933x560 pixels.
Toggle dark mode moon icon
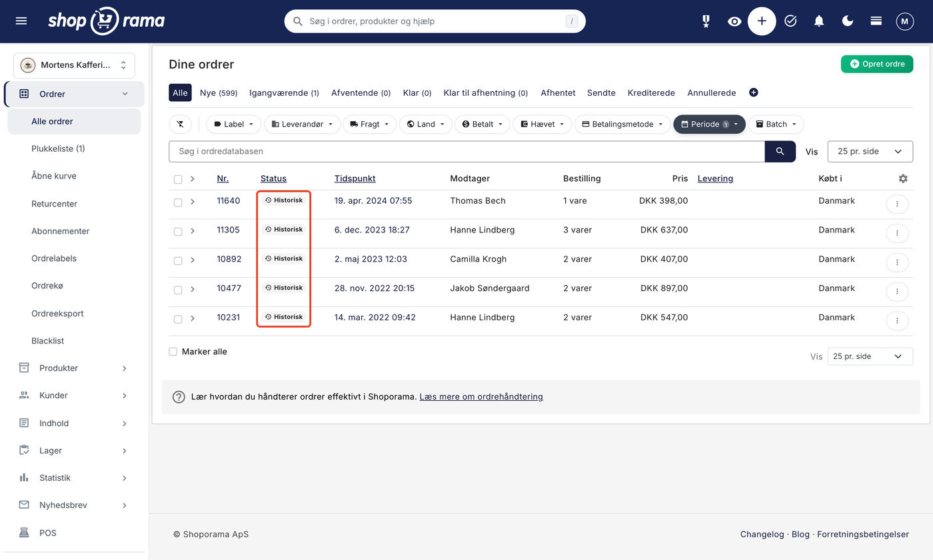click(848, 21)
